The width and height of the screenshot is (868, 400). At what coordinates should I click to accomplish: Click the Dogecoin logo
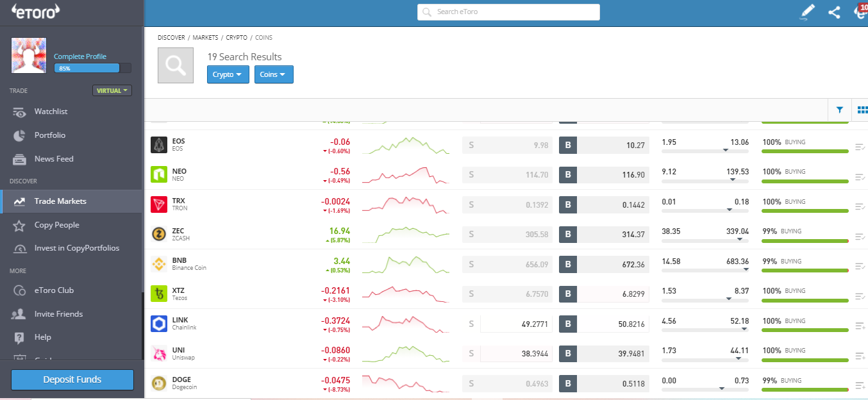coord(159,383)
